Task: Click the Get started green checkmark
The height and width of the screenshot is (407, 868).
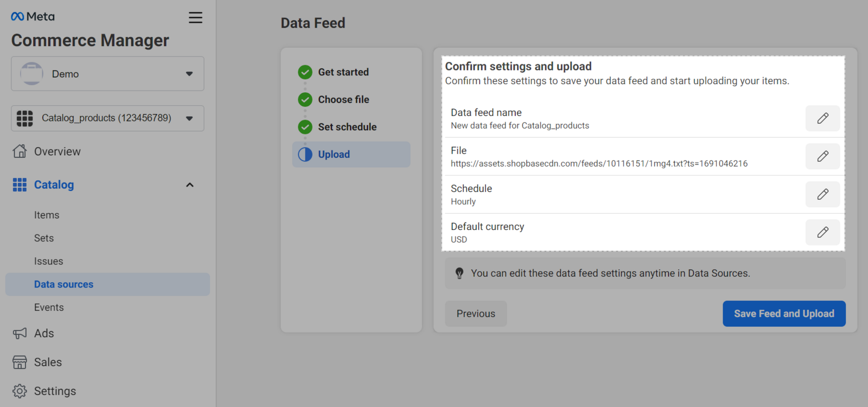Action: [x=305, y=72]
